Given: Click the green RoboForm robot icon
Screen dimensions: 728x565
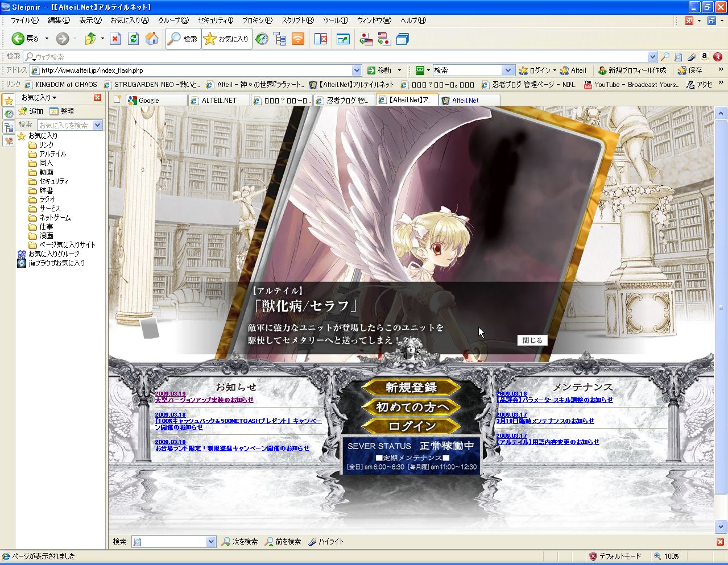Looking at the screenshot, I should tap(420, 70).
